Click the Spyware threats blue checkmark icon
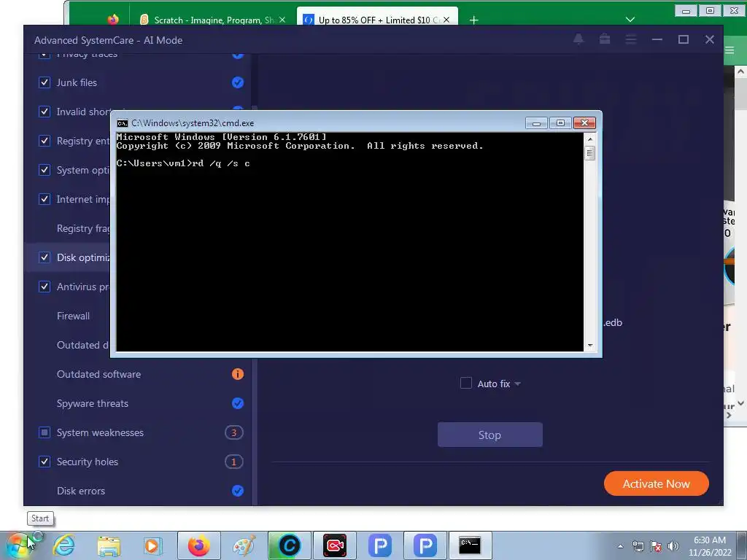The width and height of the screenshot is (747, 560). pos(238,403)
